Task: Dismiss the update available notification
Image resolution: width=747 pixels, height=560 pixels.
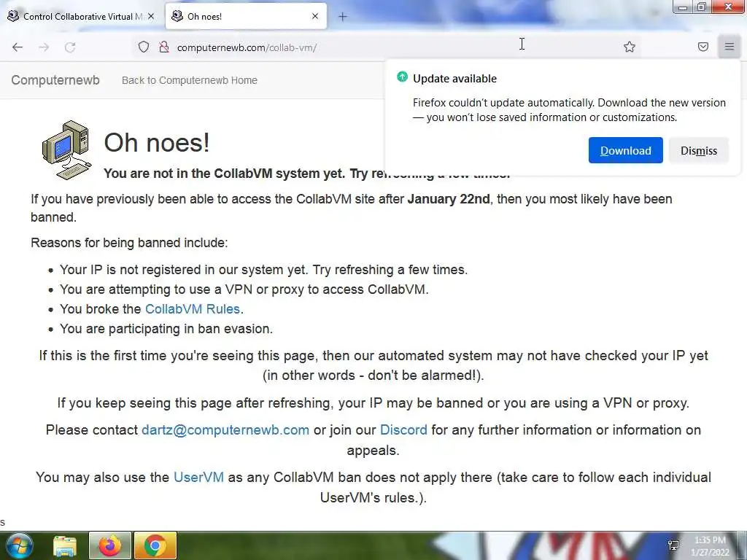Action: tap(698, 150)
